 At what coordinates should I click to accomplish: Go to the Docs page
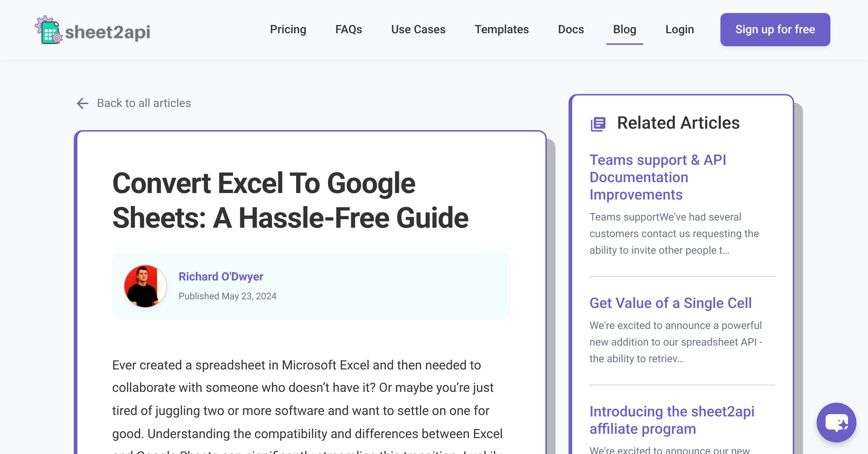click(x=571, y=29)
